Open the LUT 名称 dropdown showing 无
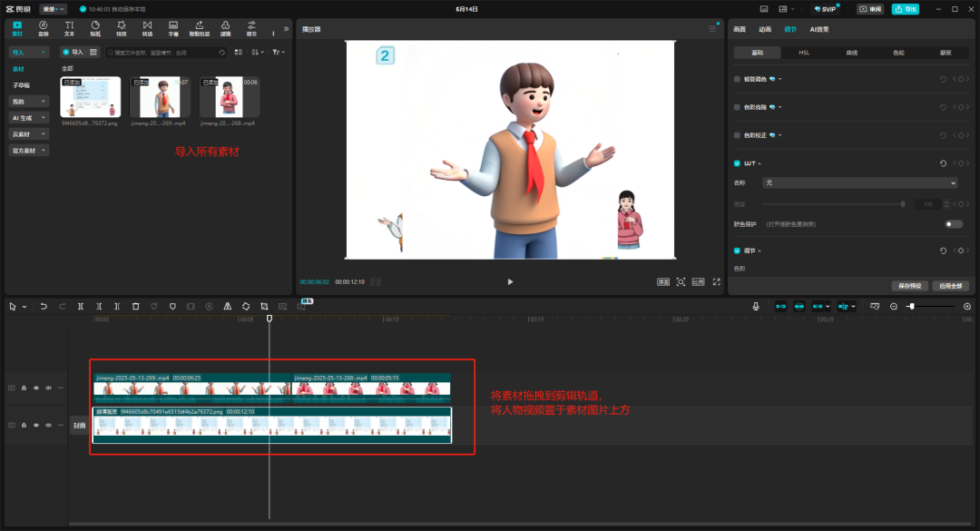 859,182
